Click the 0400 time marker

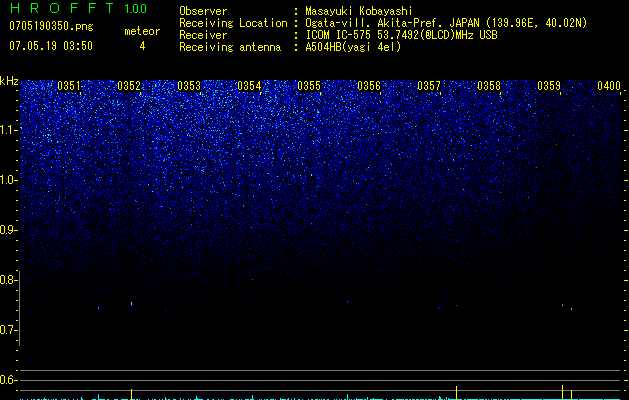click(x=609, y=86)
